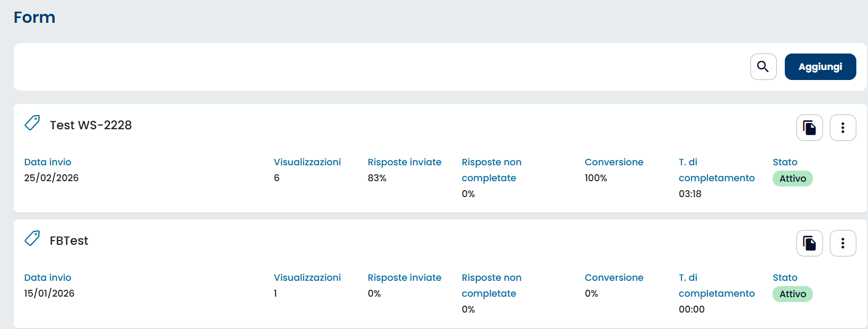Click Visualizzazioni label in Test WS-2228 card
Viewport: 868px width, 329px height.
coord(307,162)
